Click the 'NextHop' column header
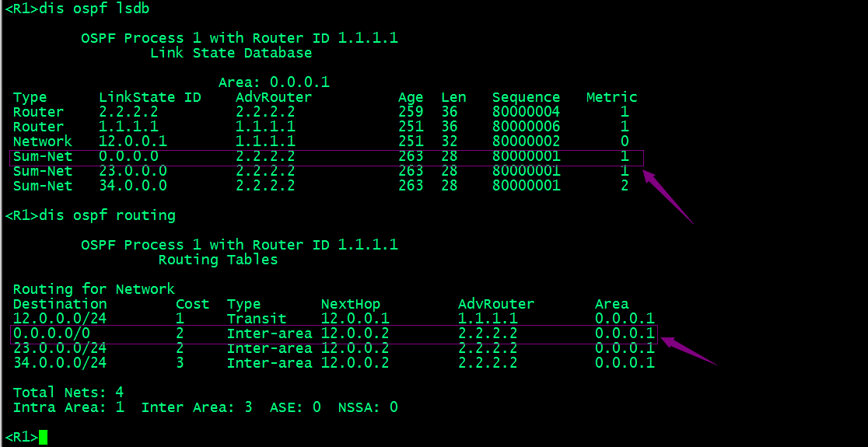This screenshot has height=447, width=868. (x=351, y=304)
